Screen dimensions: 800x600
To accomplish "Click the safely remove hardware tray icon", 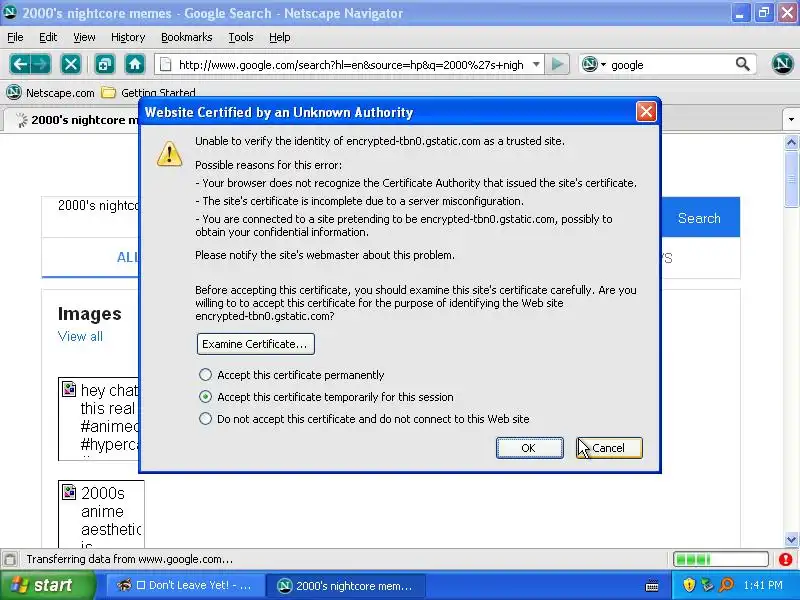I will 707,585.
